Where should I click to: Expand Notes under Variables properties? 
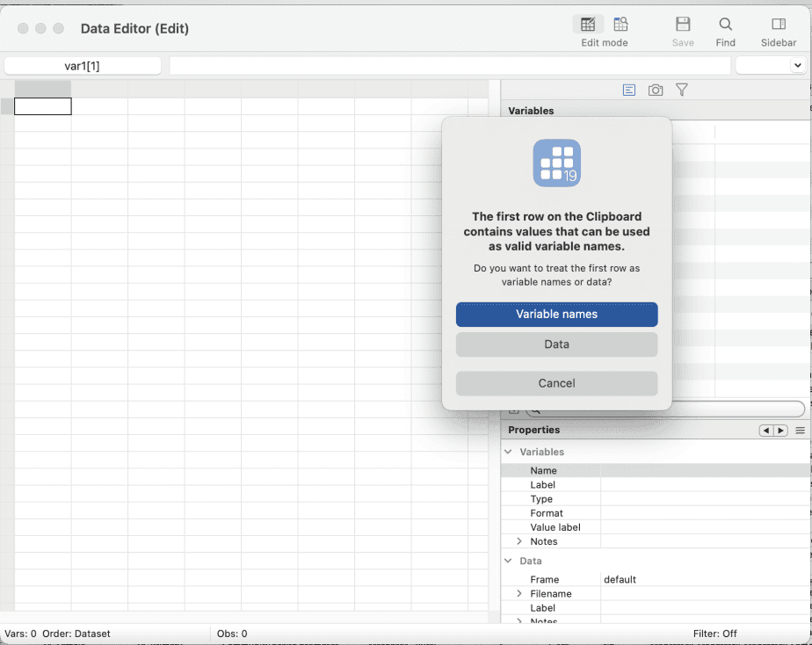[519, 541]
